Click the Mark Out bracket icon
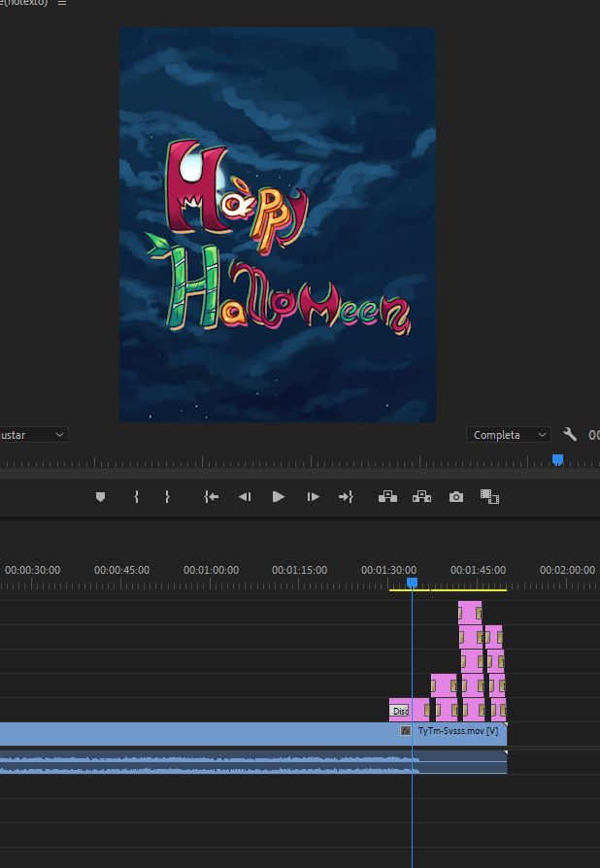Screen dimensions: 600x868 [x=167, y=497]
